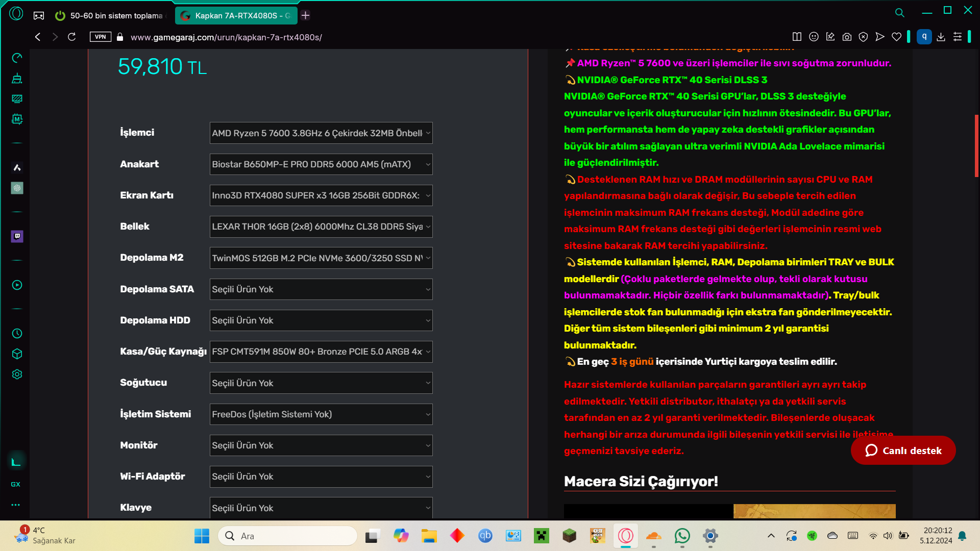Open sidebar player icon
This screenshot has width=980, height=551.
pos(17,285)
